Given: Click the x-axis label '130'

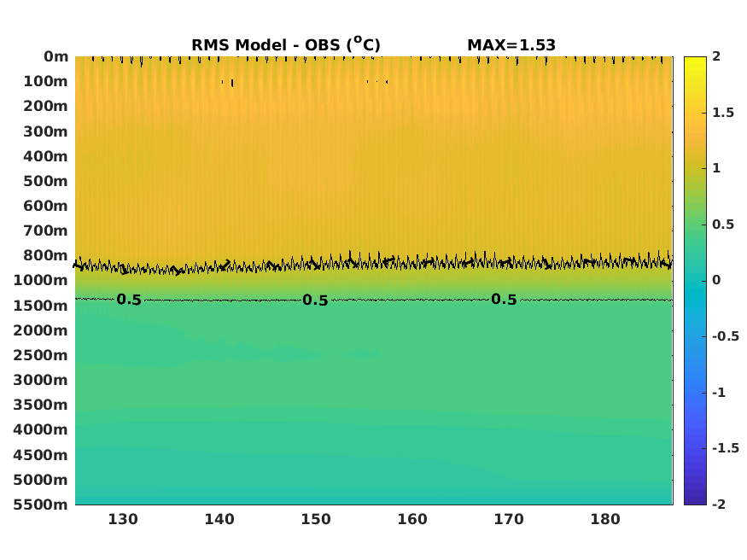Looking at the screenshot, I should tap(123, 519).
